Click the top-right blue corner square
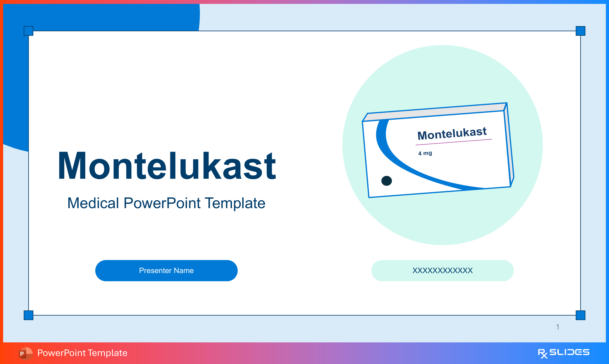Image resolution: width=609 pixels, height=364 pixels. [580, 31]
